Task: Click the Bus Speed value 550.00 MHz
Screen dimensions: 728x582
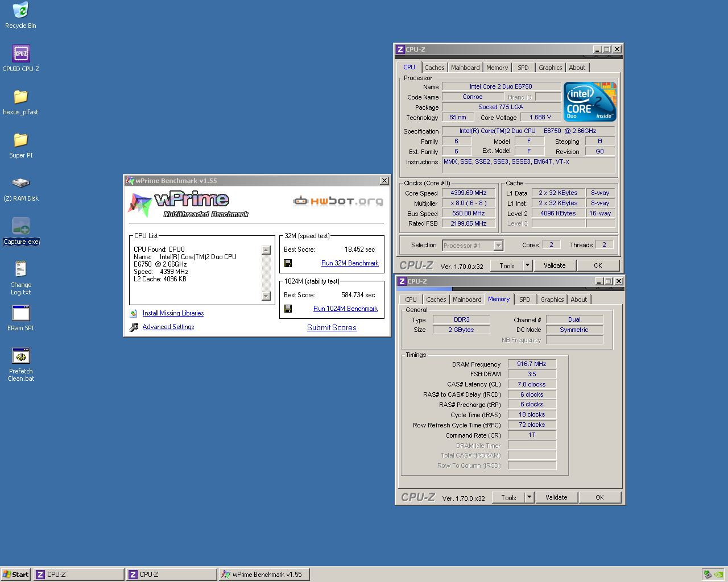Action: [469, 214]
